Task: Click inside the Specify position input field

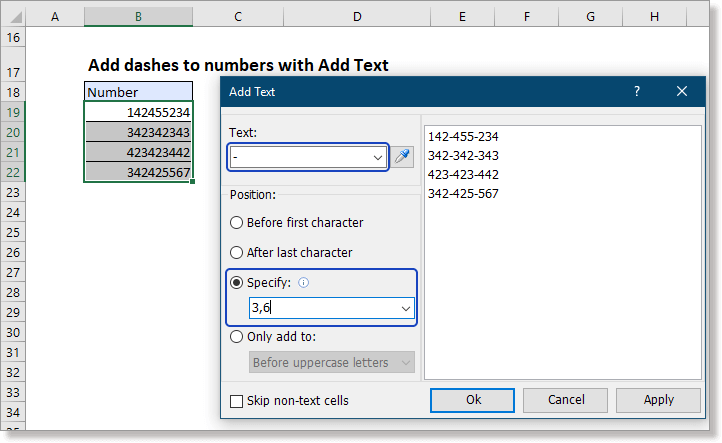Action: [x=320, y=309]
